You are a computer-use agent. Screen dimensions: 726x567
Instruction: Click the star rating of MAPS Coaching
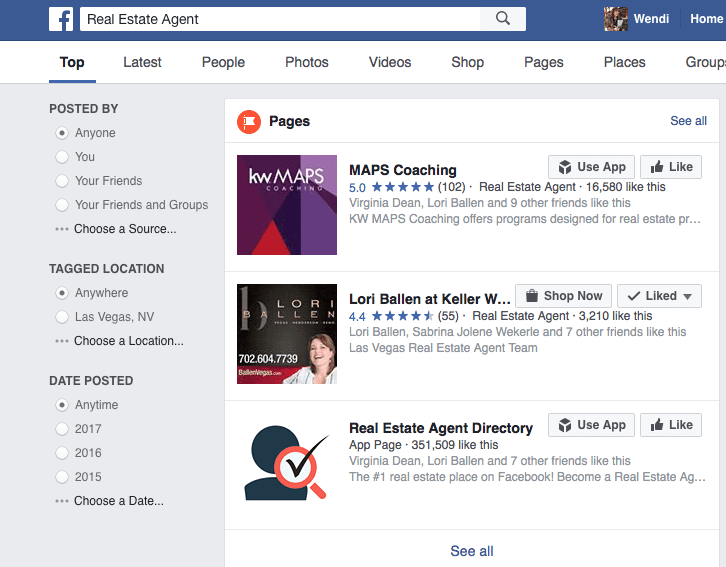click(403, 187)
